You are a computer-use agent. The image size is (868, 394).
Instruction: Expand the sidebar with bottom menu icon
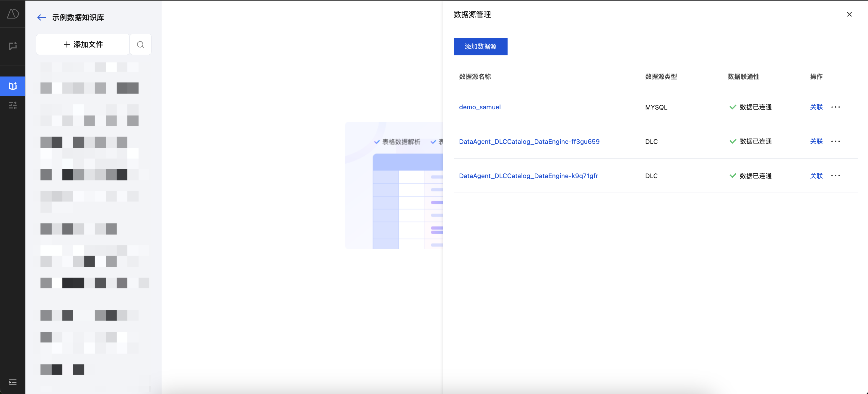coord(13,382)
